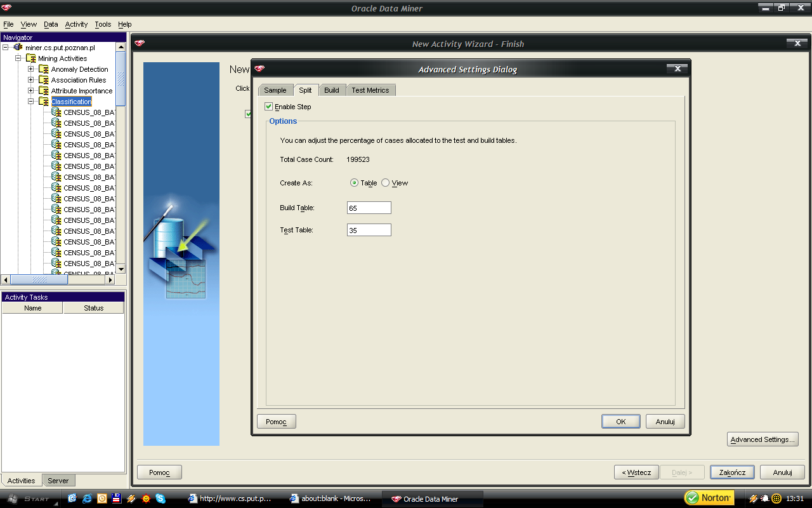Screen dimensions: 812x508
Task: Switch to the Sample tab
Action: [x=275, y=90]
